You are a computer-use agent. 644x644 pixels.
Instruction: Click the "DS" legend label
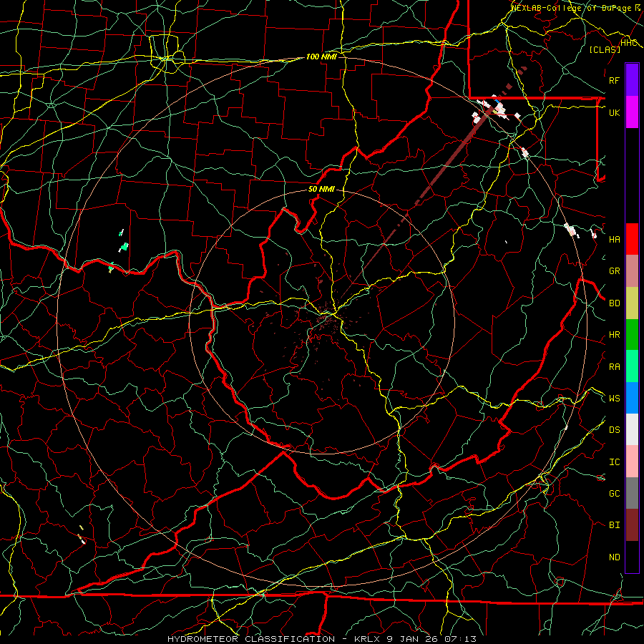coord(614,430)
